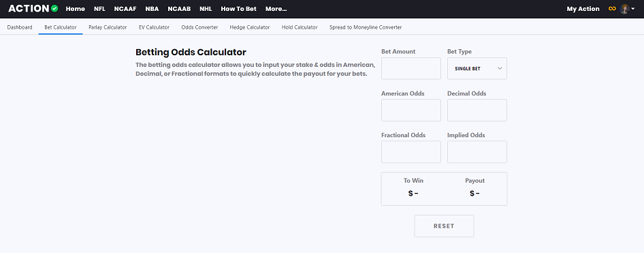Open the NHL section
The height and width of the screenshot is (253, 644).
point(206,9)
